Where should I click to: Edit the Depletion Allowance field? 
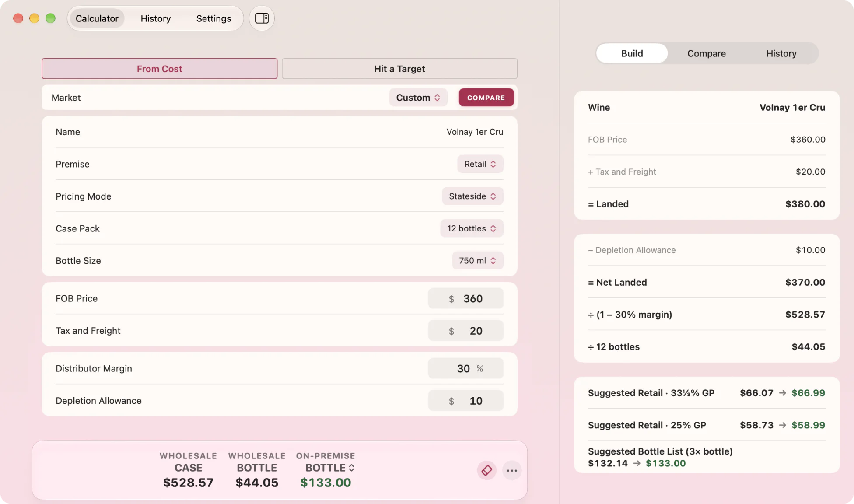[x=465, y=401]
